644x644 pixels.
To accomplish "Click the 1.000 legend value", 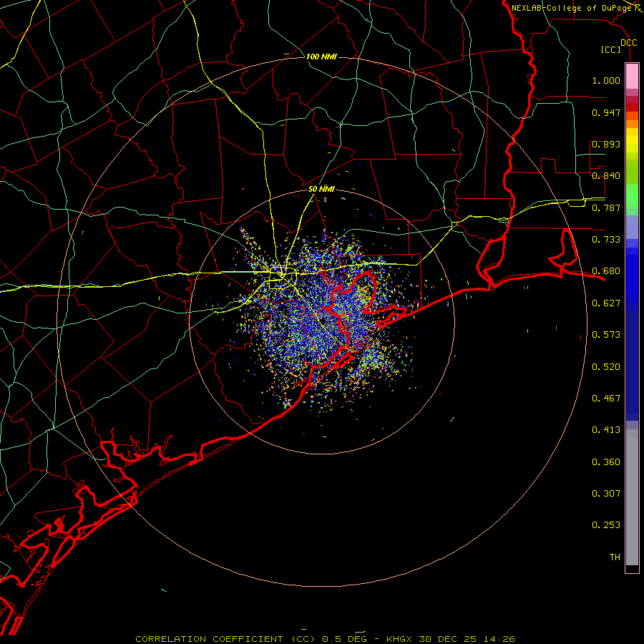I will click(x=606, y=80).
